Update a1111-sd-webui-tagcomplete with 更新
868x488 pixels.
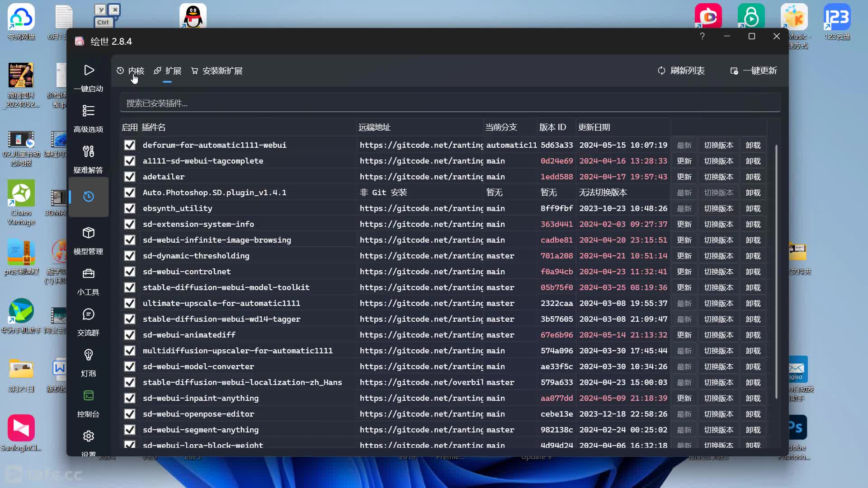684,161
